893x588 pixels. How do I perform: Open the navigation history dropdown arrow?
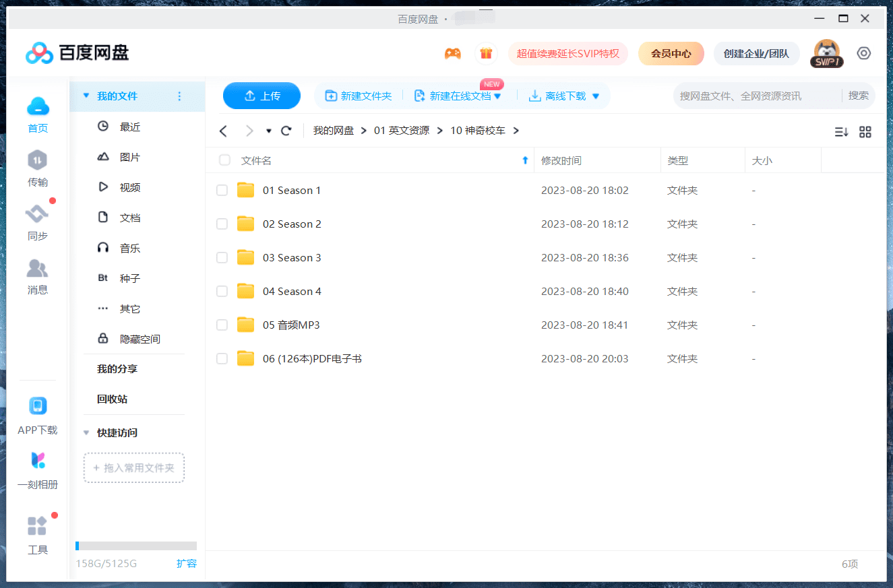[x=269, y=131]
